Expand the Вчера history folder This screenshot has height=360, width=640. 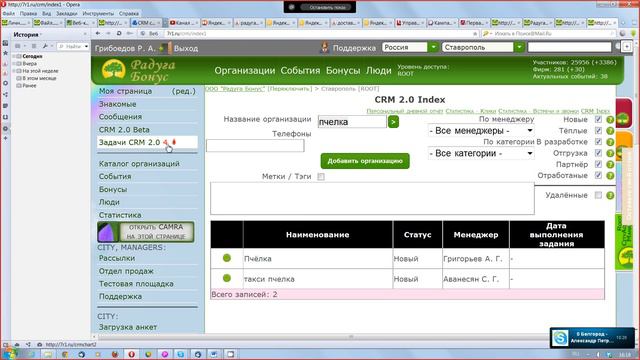tap(14, 64)
